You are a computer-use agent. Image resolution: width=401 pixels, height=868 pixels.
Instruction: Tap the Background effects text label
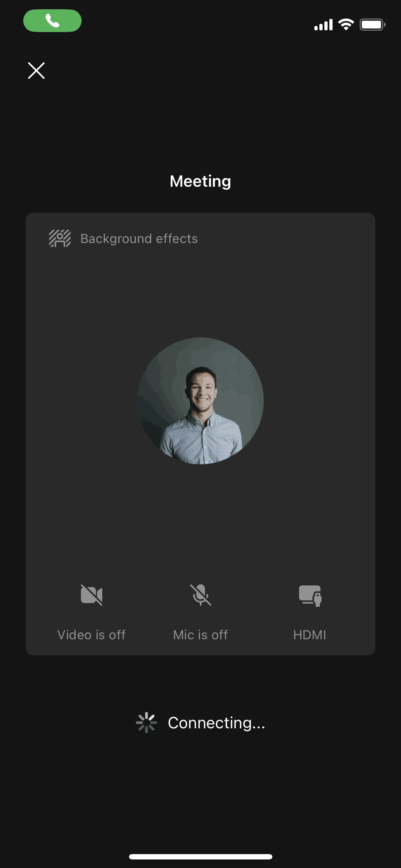pos(139,239)
